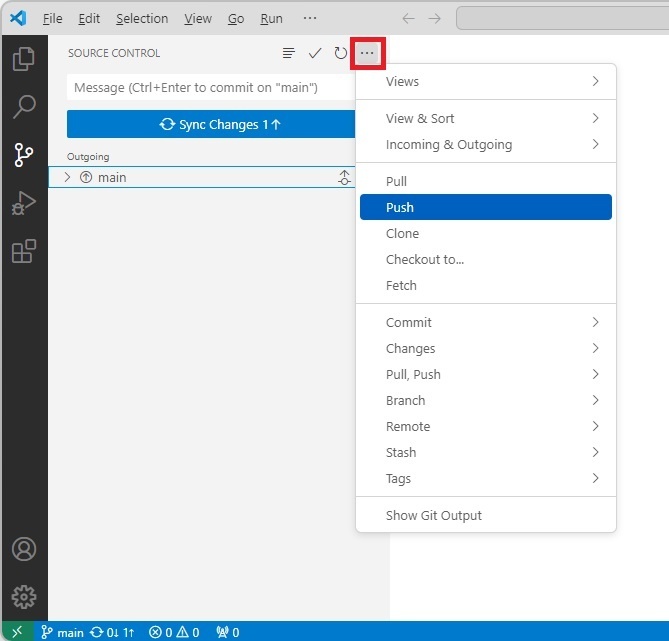Expand the Stash submenu

tap(486, 452)
